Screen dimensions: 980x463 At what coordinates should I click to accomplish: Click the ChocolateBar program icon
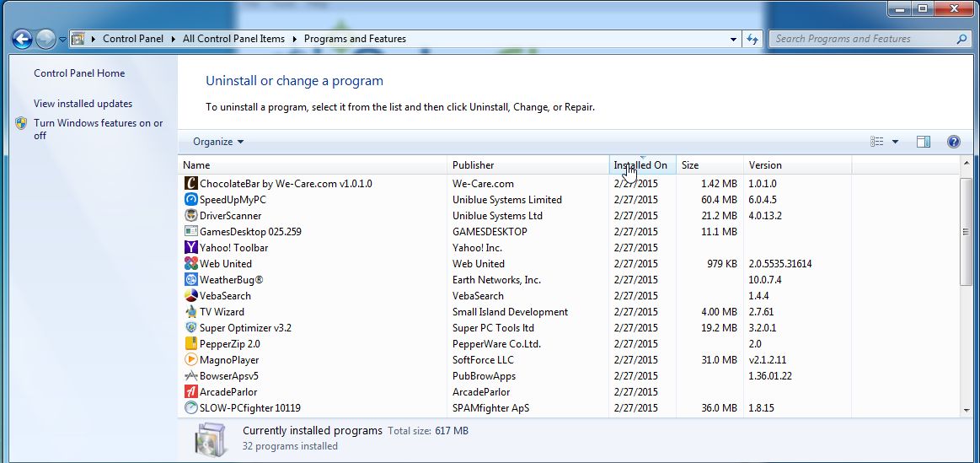click(191, 183)
